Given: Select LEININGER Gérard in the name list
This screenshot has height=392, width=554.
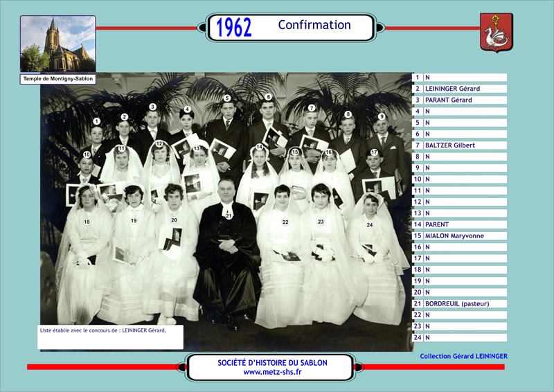Looking at the screenshot, I should (452, 89).
